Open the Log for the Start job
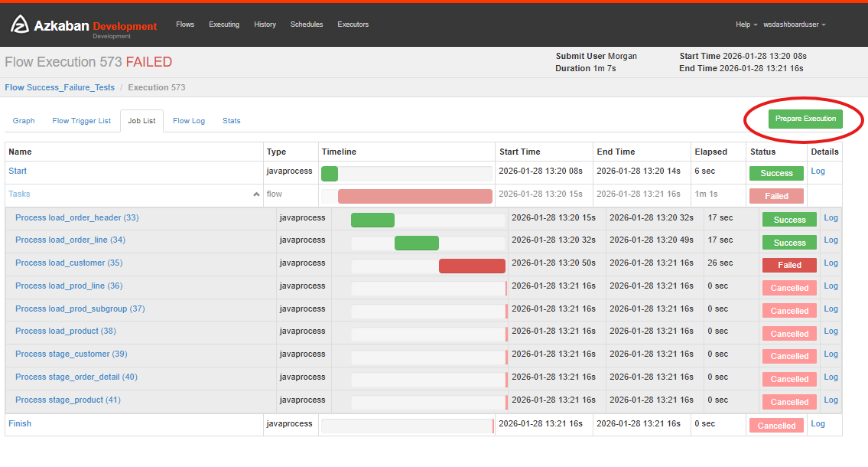 (x=818, y=171)
